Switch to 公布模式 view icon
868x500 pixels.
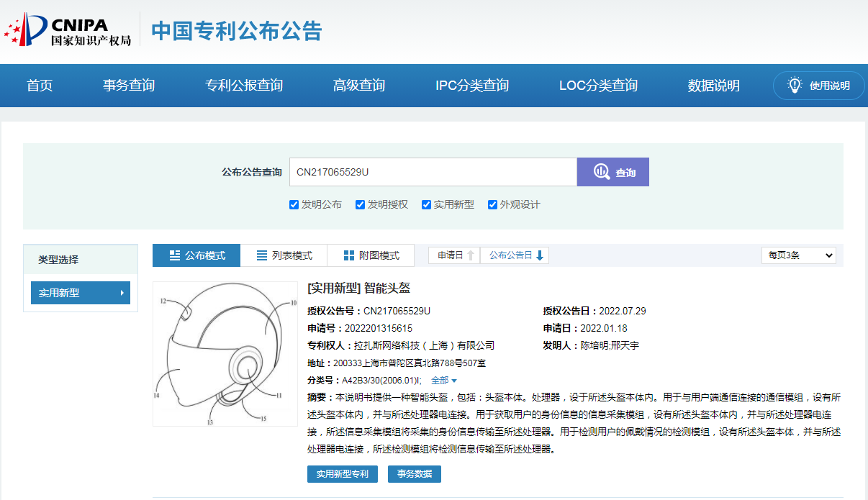175,255
